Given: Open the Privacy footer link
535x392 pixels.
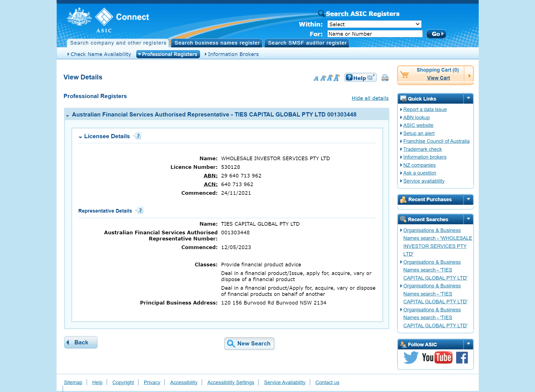Looking at the screenshot, I should coord(152,383).
